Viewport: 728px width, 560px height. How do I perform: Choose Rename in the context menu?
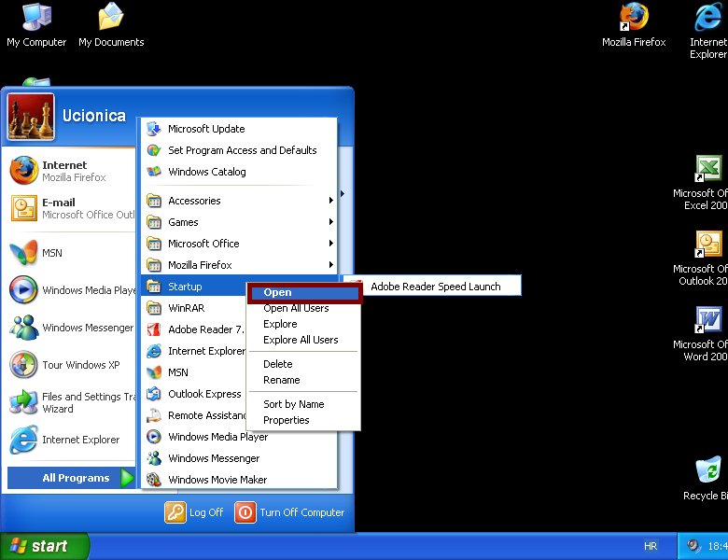(304, 380)
